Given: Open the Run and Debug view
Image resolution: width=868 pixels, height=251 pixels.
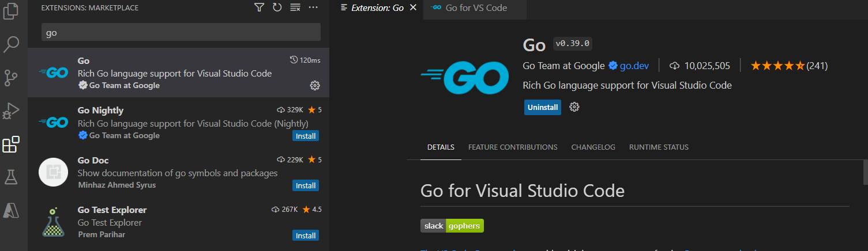Looking at the screenshot, I should 11,110.
